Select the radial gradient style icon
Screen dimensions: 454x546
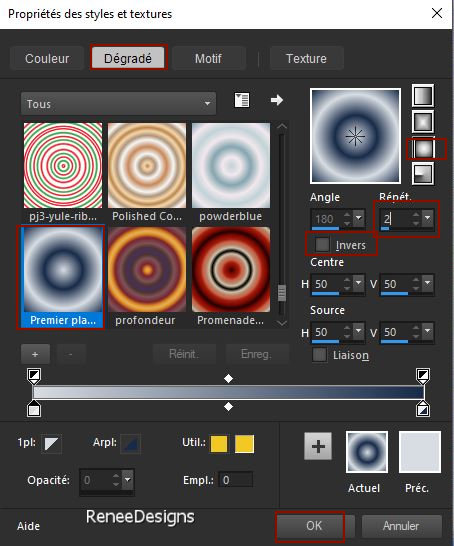(423, 173)
